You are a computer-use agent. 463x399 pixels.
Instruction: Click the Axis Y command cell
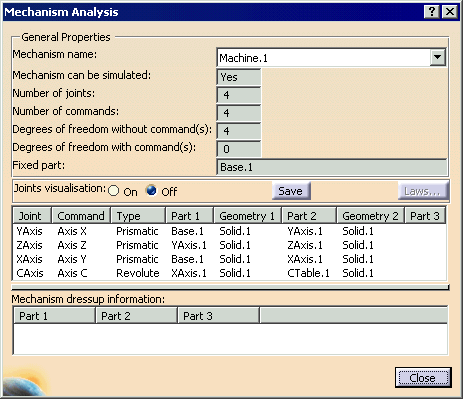pos(72,259)
